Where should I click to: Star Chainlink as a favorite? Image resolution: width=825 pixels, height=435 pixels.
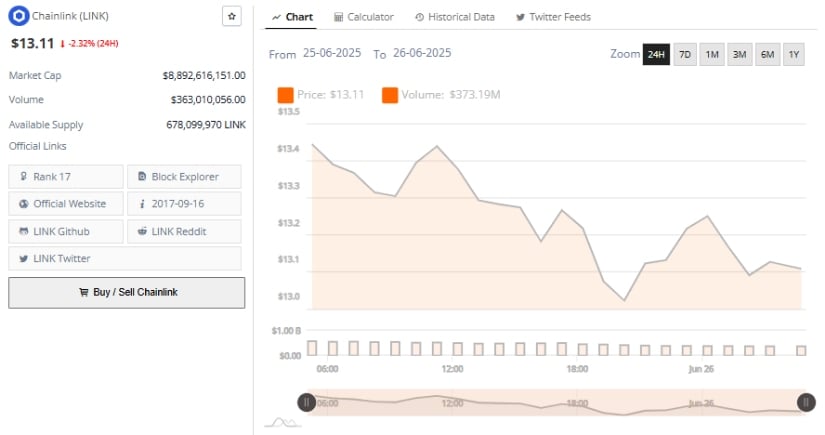tap(232, 16)
